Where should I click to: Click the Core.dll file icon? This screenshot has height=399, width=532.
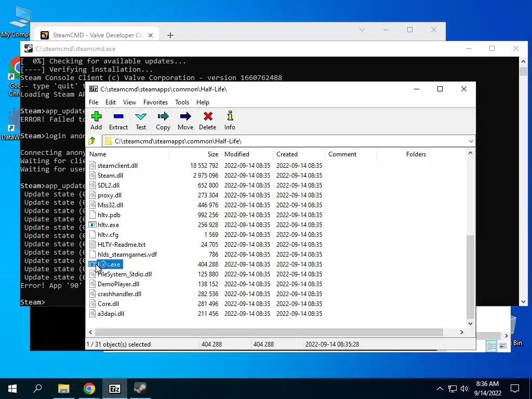click(92, 303)
